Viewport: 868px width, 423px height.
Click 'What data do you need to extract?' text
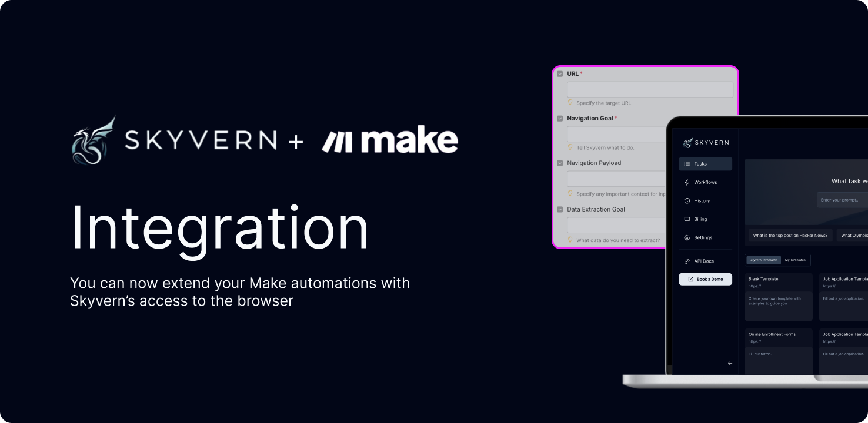coord(618,240)
